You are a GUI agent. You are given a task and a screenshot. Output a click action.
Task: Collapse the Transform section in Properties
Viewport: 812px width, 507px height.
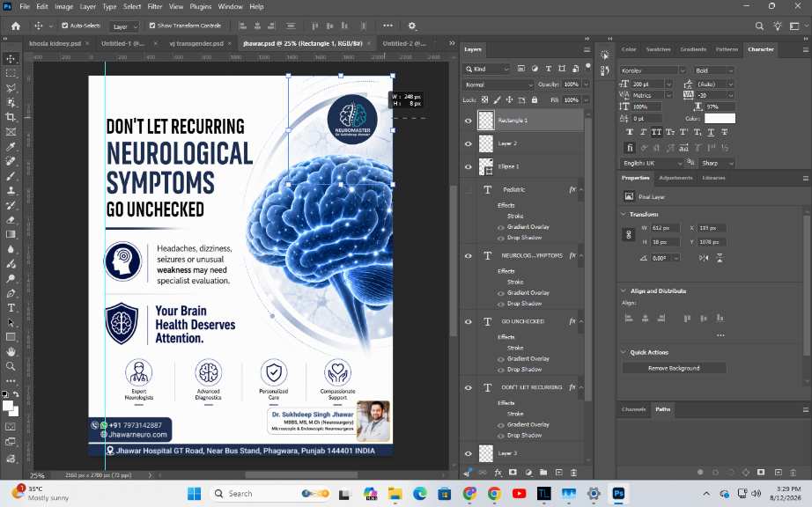tap(623, 214)
